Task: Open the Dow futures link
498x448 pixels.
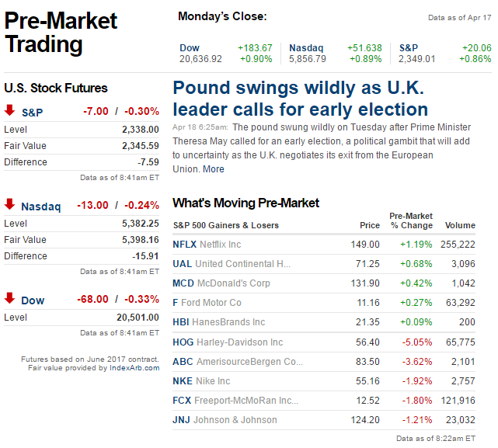Action: tap(33, 300)
